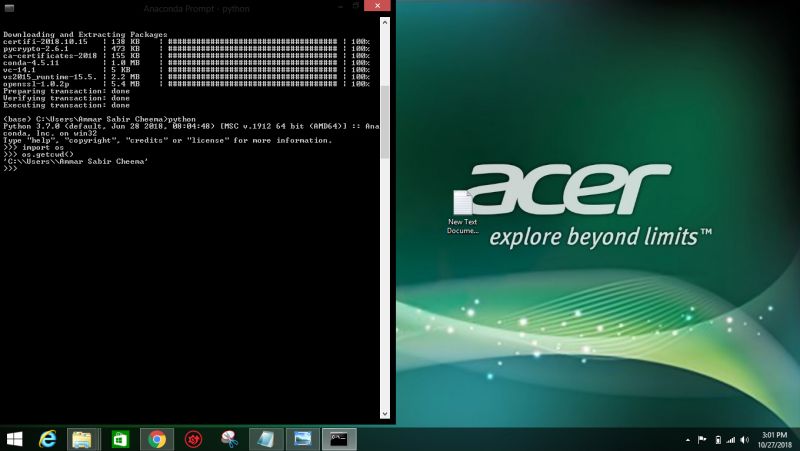Launch Snipping Tool from taskbar
This screenshot has height=451, width=800.
[230, 439]
